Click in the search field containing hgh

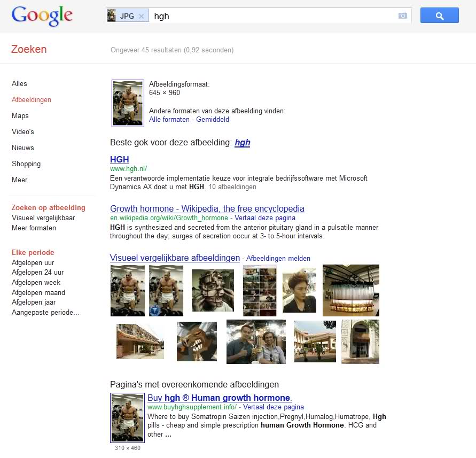tap(273, 16)
